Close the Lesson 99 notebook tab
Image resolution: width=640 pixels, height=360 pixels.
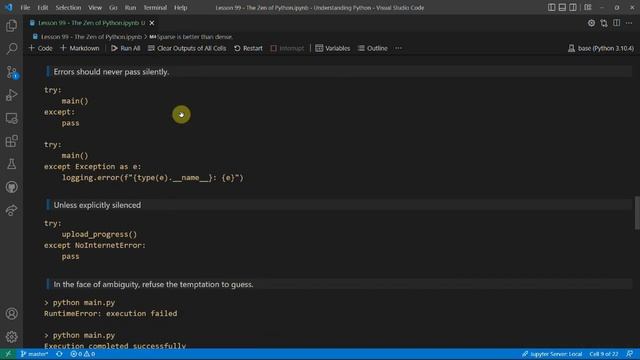point(152,23)
